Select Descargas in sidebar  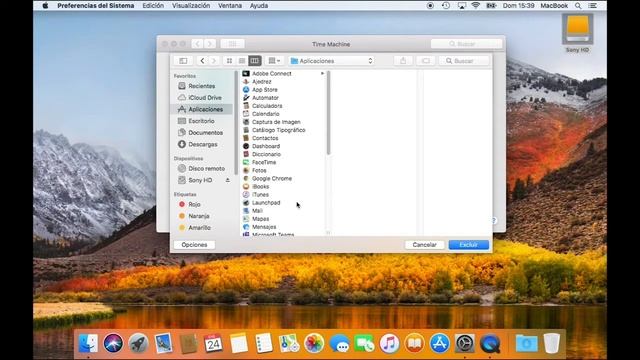pos(202,144)
